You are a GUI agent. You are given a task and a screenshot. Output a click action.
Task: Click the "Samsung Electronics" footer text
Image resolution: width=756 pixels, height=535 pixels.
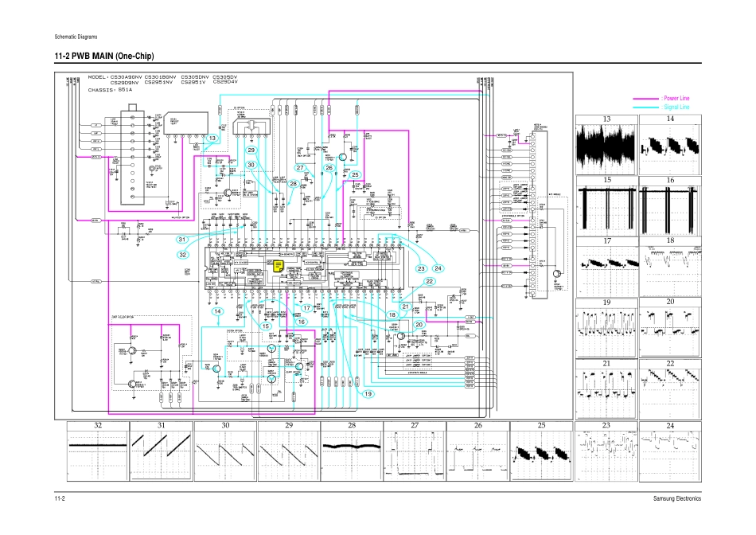tap(676, 498)
